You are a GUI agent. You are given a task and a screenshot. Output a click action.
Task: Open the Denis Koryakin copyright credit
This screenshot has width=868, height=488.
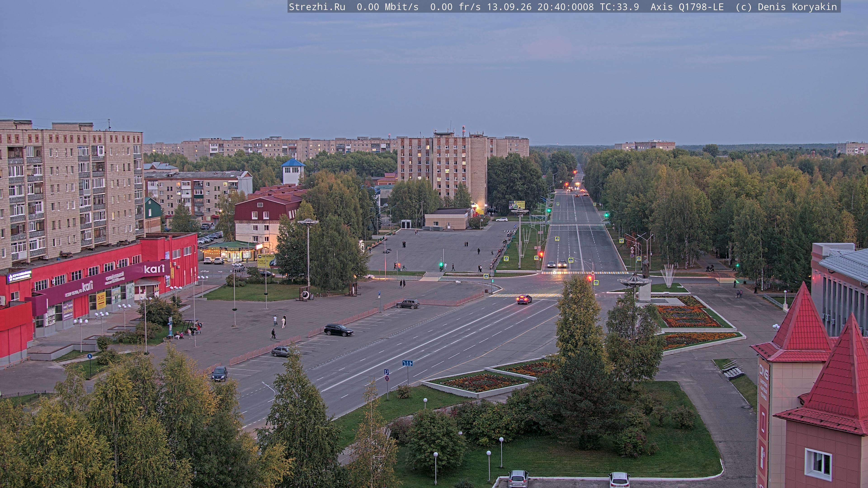[797, 7]
